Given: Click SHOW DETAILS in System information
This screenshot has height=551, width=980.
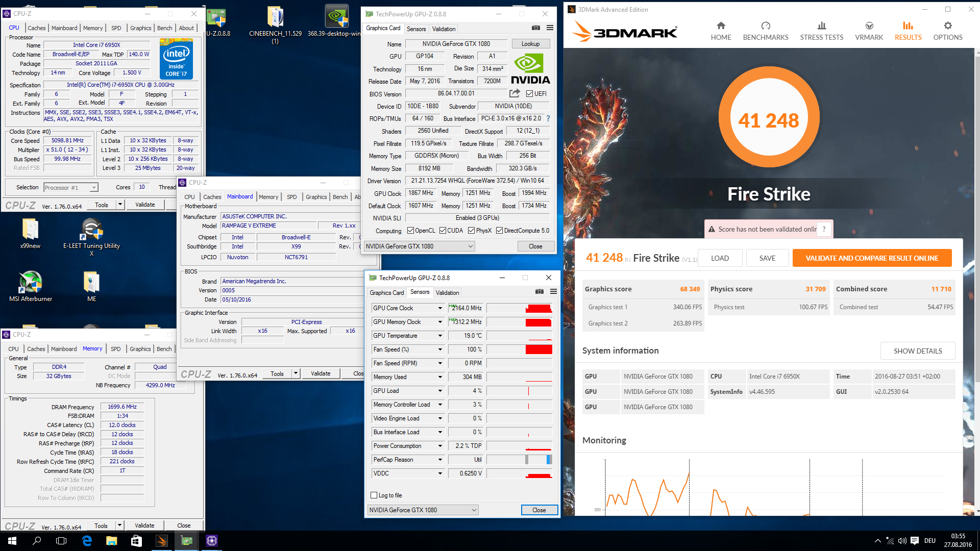Looking at the screenshot, I should click(x=918, y=351).
